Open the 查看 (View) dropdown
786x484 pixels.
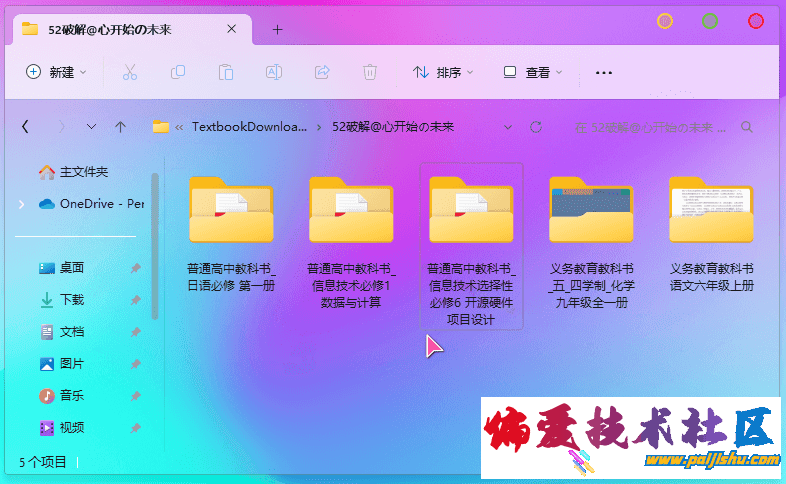point(533,72)
